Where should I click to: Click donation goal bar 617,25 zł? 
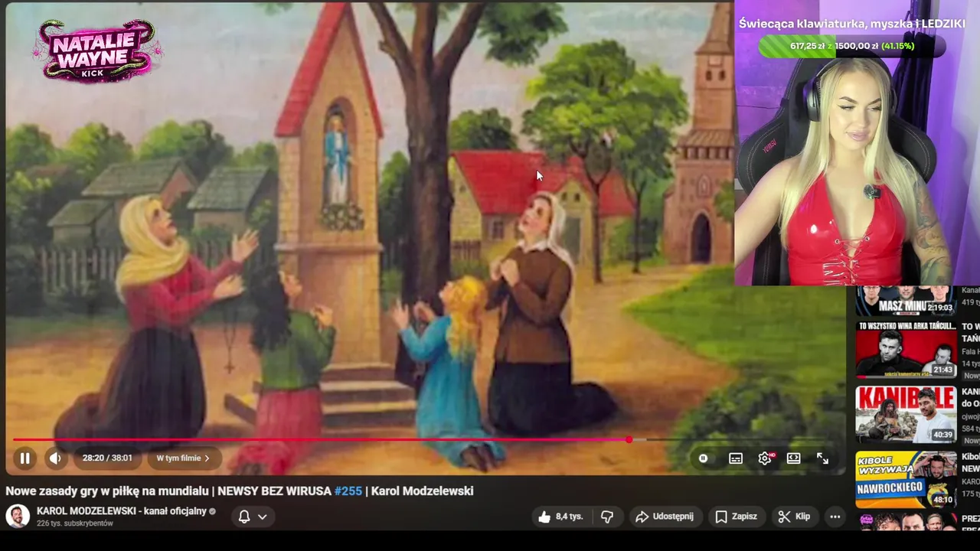[851, 46]
